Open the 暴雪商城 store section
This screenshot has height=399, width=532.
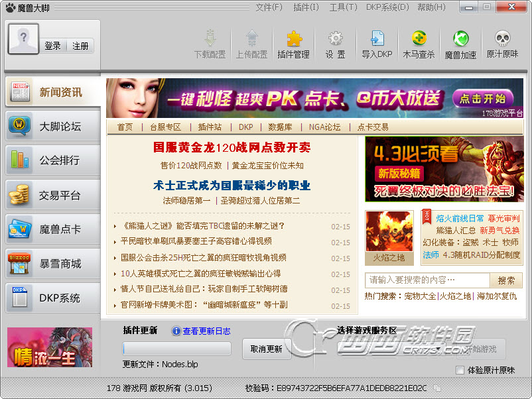pos(53,263)
